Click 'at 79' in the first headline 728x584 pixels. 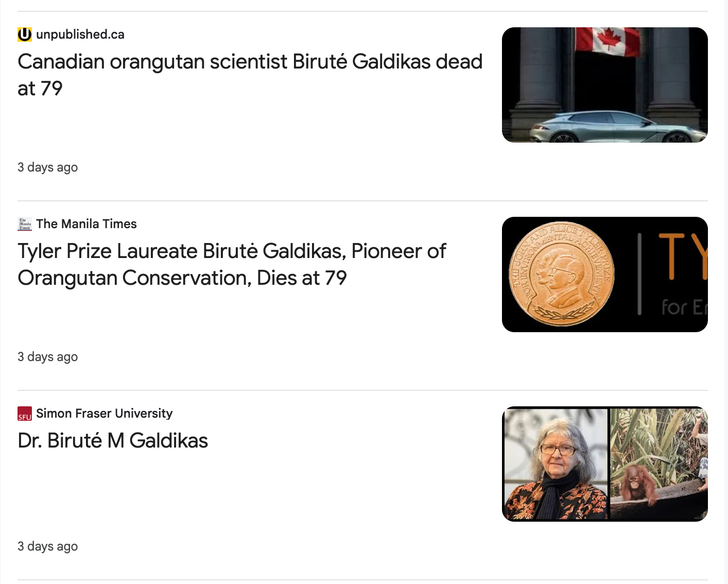pyautogui.click(x=40, y=89)
